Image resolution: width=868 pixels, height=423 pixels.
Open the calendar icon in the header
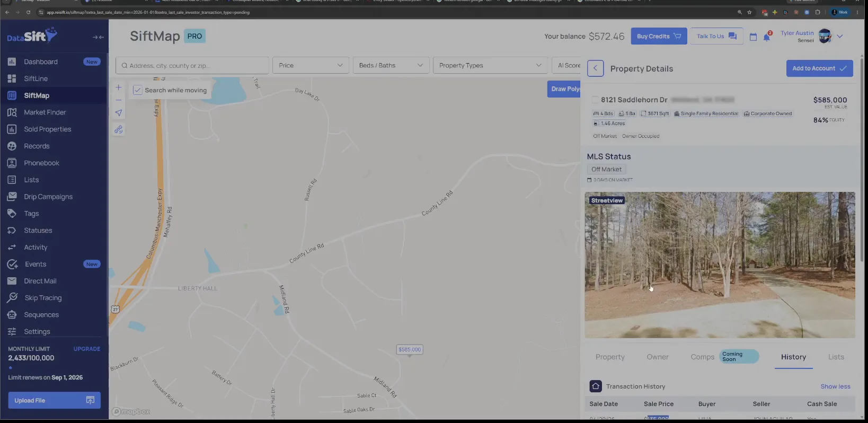coord(753,37)
